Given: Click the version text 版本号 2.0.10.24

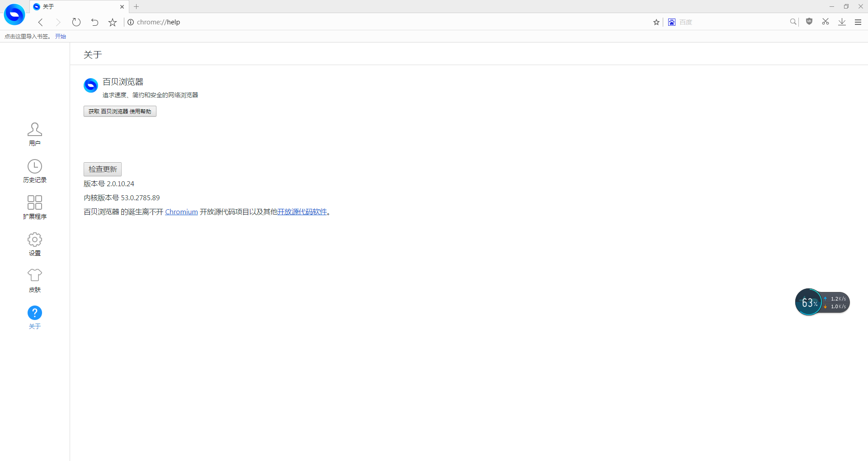Looking at the screenshot, I should click(109, 183).
